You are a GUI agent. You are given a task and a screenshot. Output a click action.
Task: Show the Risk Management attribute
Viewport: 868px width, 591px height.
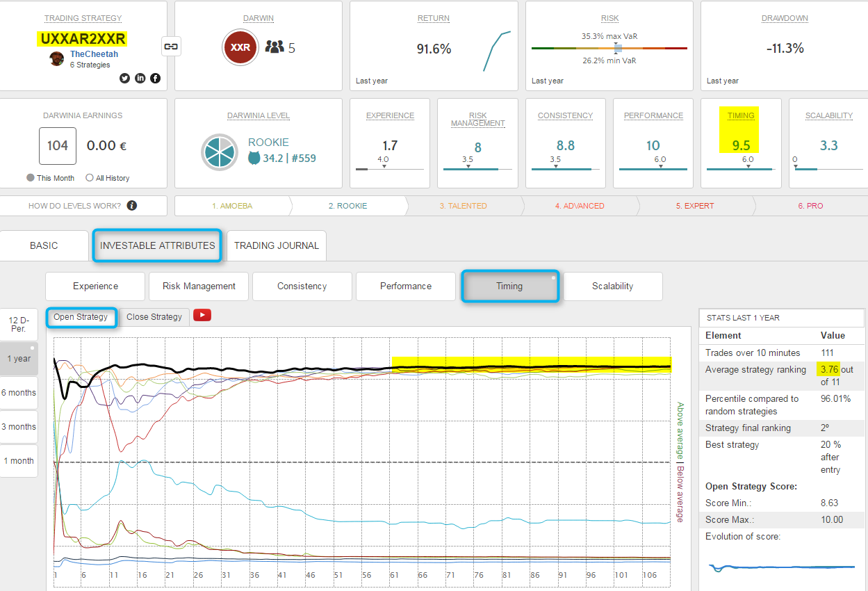pyautogui.click(x=199, y=286)
